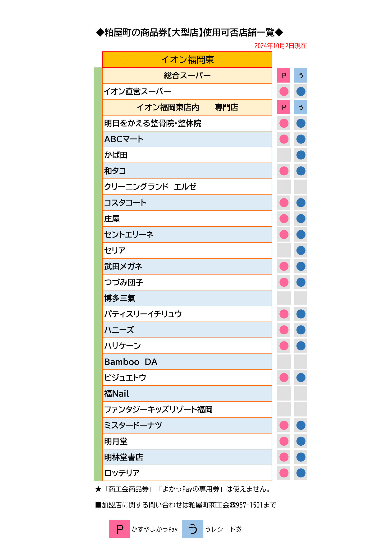Click the blue dot for イオン直営スーパー
Screen dimensions: 392x555
tap(301, 91)
